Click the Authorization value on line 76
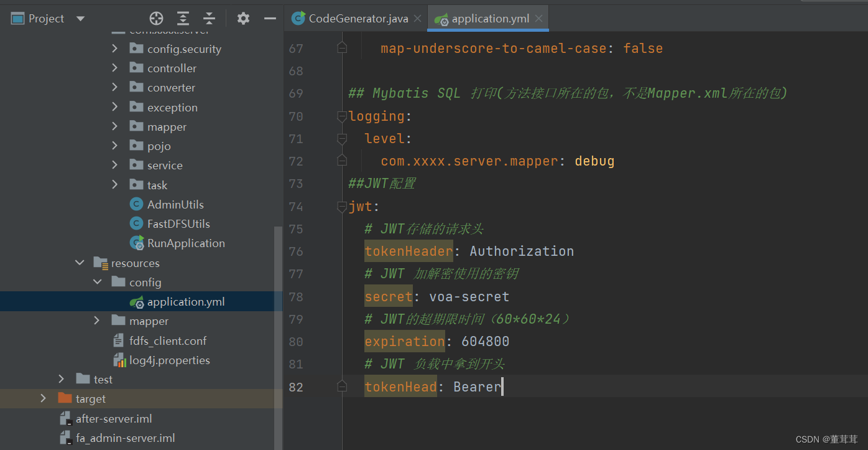868x450 pixels. coord(522,251)
